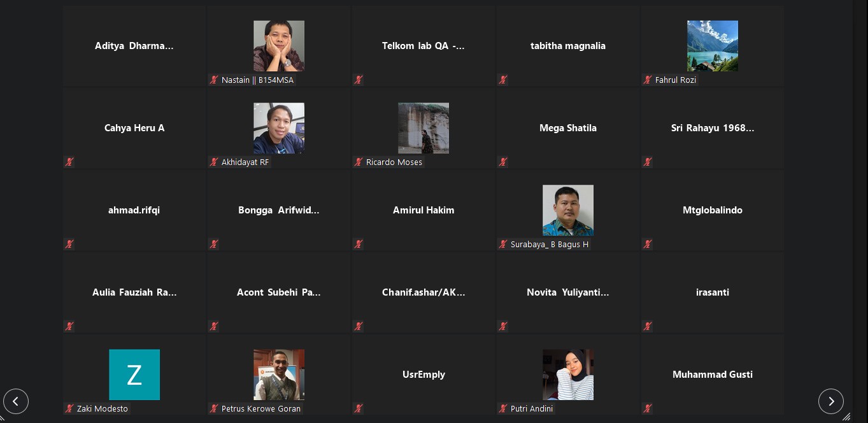Select Zaki Modesto's Z avatar

click(134, 375)
